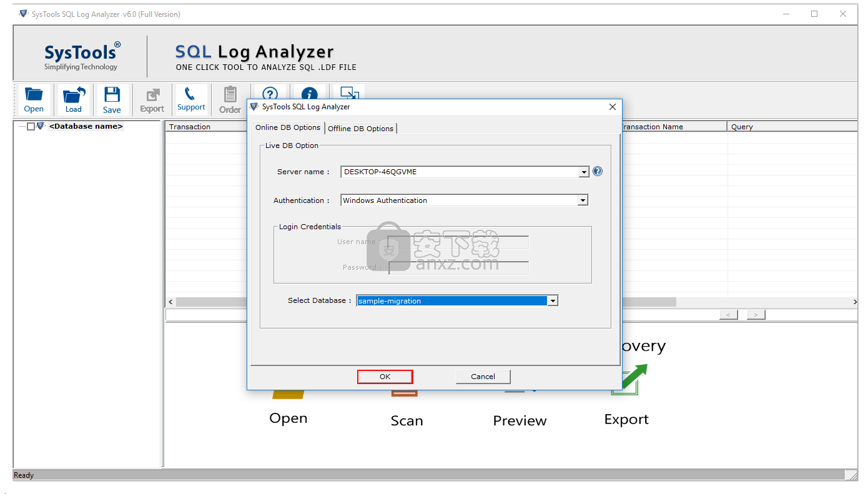Viewport: 868px width, 494px height.
Task: Click the dialog title bar app icon
Action: (254, 107)
